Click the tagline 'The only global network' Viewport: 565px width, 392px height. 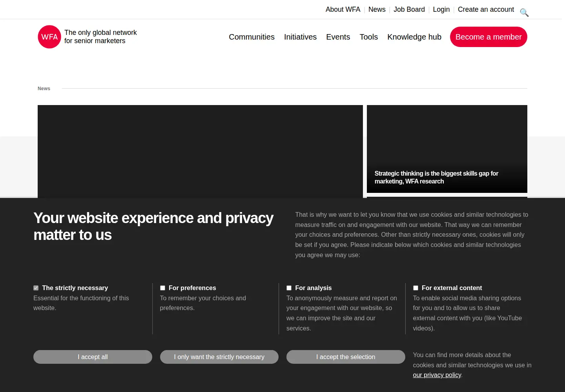point(100,33)
